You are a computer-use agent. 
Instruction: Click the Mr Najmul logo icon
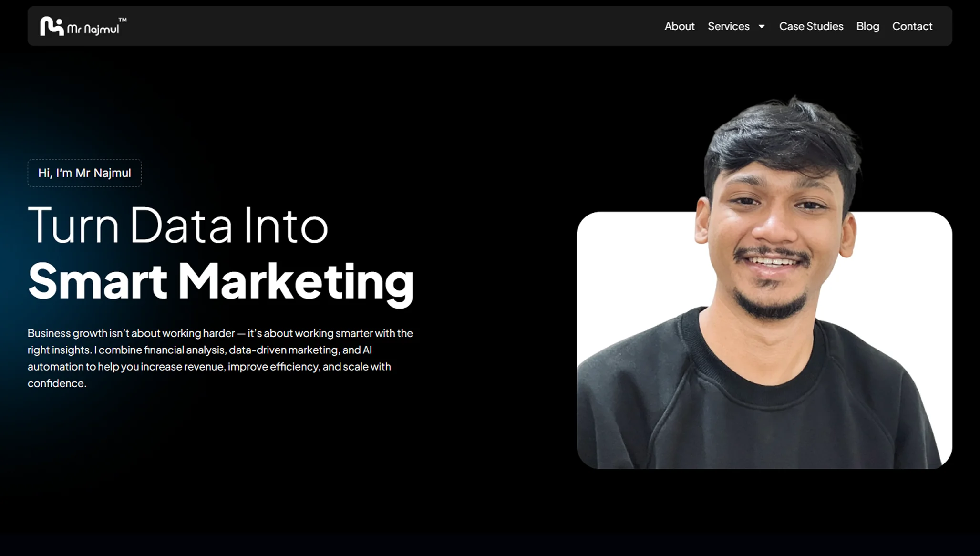coord(52,26)
